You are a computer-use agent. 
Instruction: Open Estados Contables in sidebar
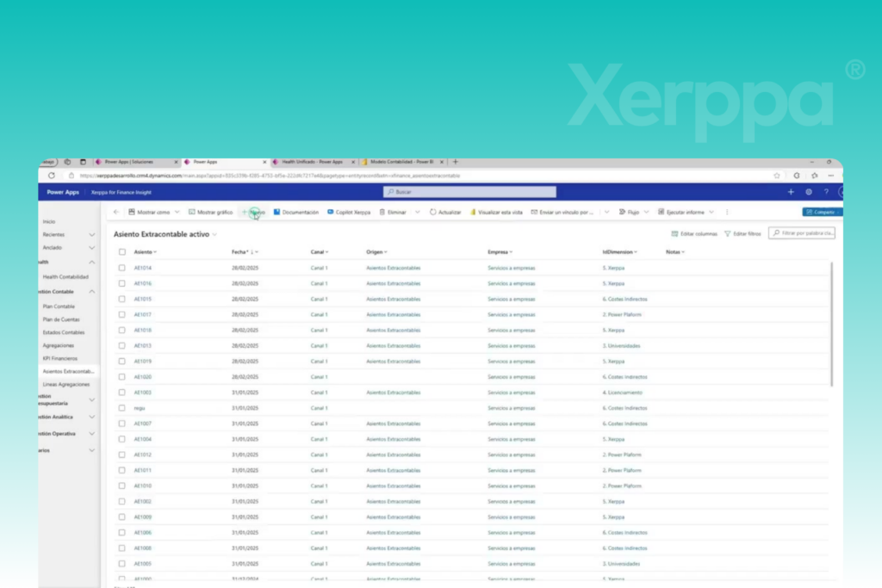(64, 332)
